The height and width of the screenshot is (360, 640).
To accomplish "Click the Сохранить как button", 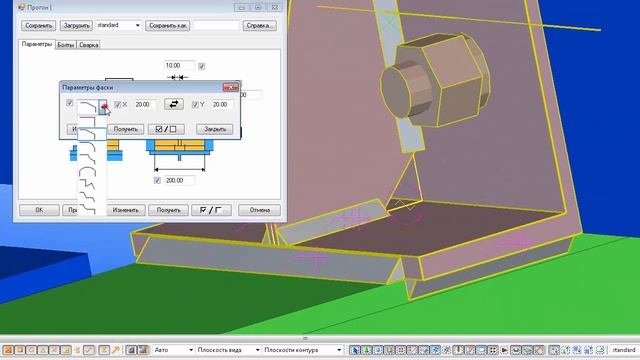I will (167, 25).
